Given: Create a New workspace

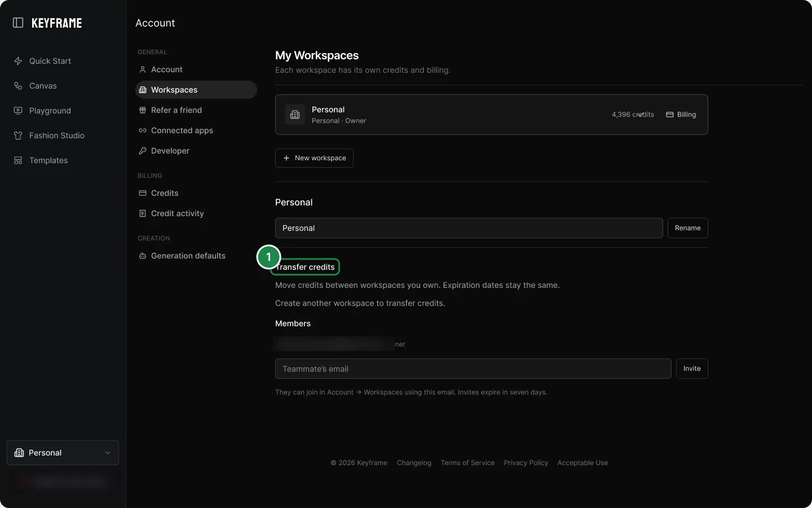Looking at the screenshot, I should (314, 158).
